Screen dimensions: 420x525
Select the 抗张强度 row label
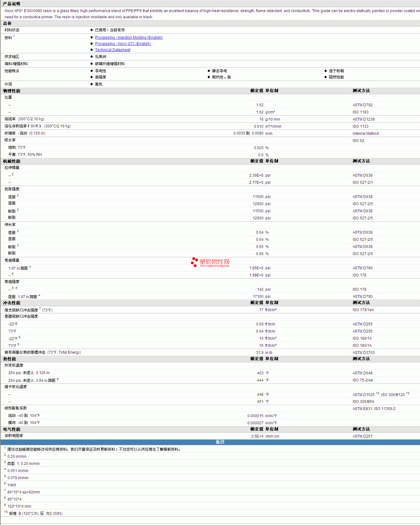(x=12, y=189)
